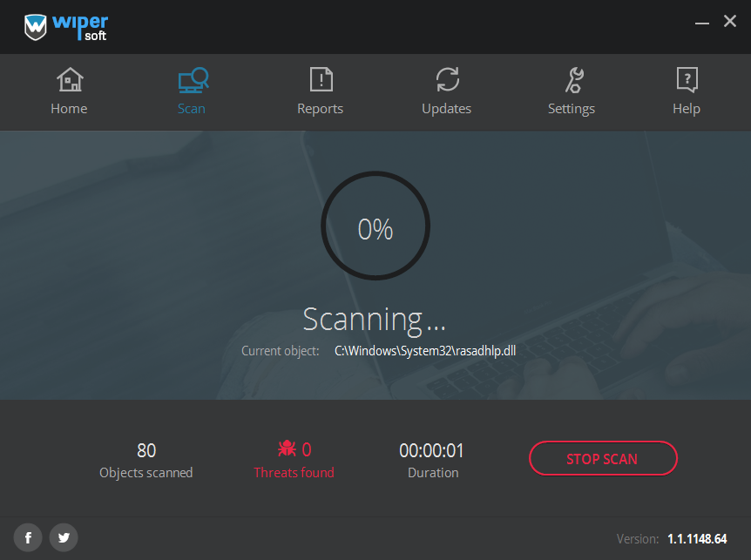The width and height of the screenshot is (751, 560).
Task: Click the current object file path
Action: [x=425, y=351]
